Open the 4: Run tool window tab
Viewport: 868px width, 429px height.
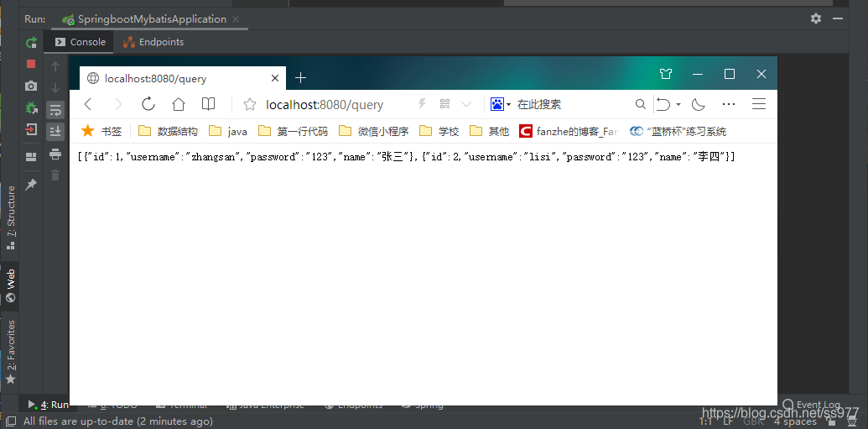pos(49,405)
